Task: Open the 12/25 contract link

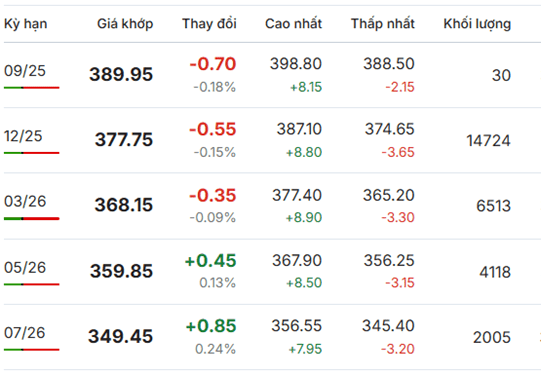Action: tap(23, 136)
